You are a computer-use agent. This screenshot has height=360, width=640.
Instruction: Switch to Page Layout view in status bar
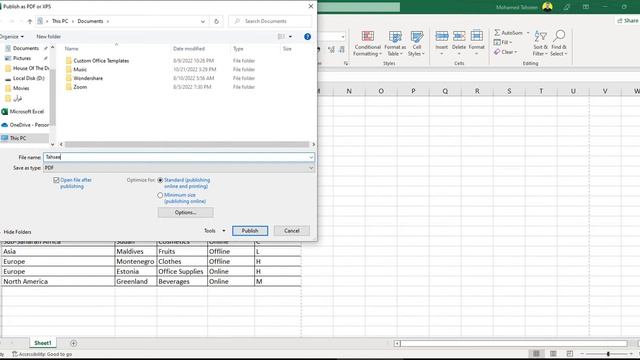point(553,353)
